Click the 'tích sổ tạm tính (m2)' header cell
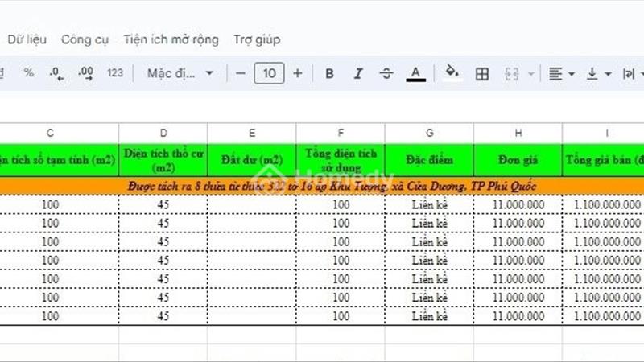Viewport: 644px width, 362px height. pyautogui.click(x=59, y=160)
